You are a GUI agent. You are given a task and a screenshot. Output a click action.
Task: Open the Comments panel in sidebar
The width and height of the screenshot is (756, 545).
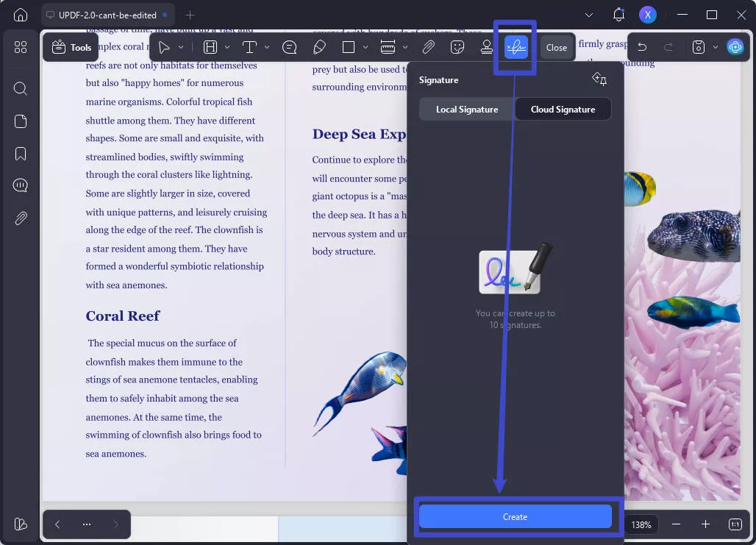[x=21, y=185]
